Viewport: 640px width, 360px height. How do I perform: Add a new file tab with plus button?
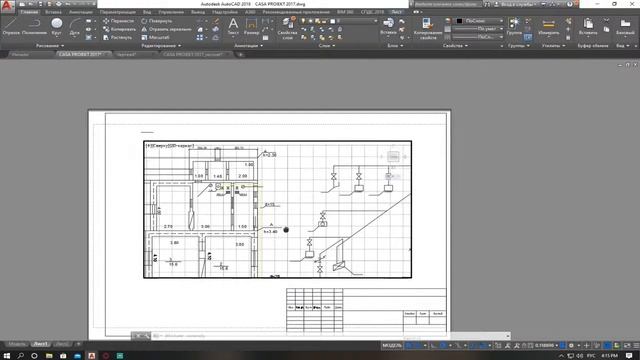click(240, 54)
